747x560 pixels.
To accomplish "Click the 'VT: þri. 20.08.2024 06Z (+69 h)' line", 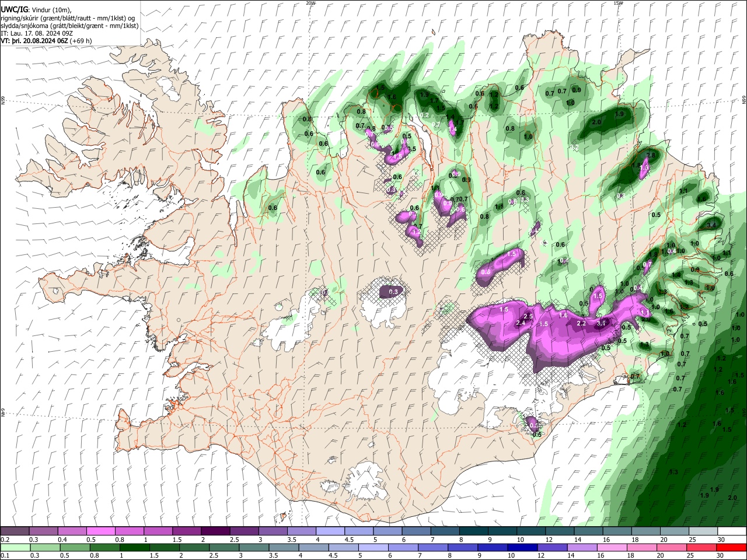I will [x=47, y=41].
